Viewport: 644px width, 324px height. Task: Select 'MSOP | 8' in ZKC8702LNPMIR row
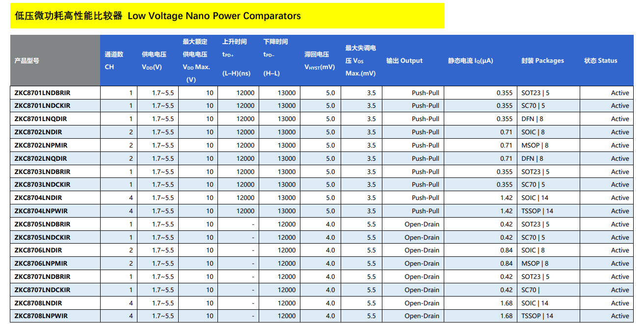click(535, 146)
